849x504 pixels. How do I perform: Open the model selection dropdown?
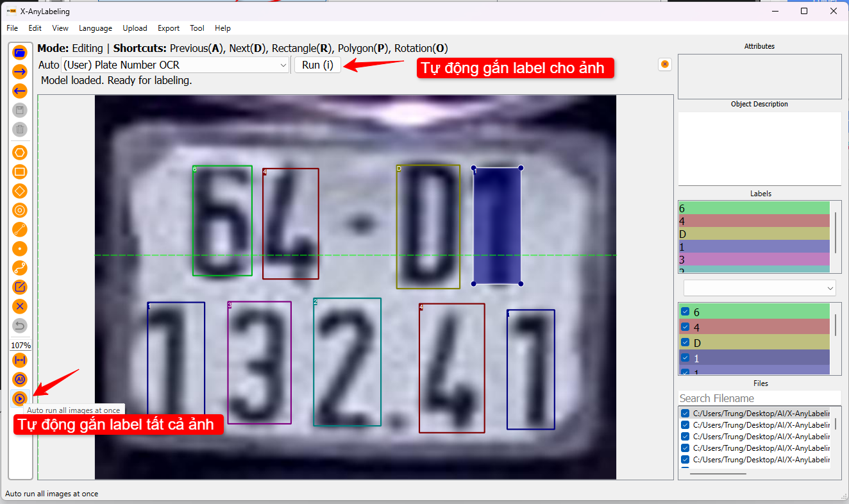tap(173, 65)
